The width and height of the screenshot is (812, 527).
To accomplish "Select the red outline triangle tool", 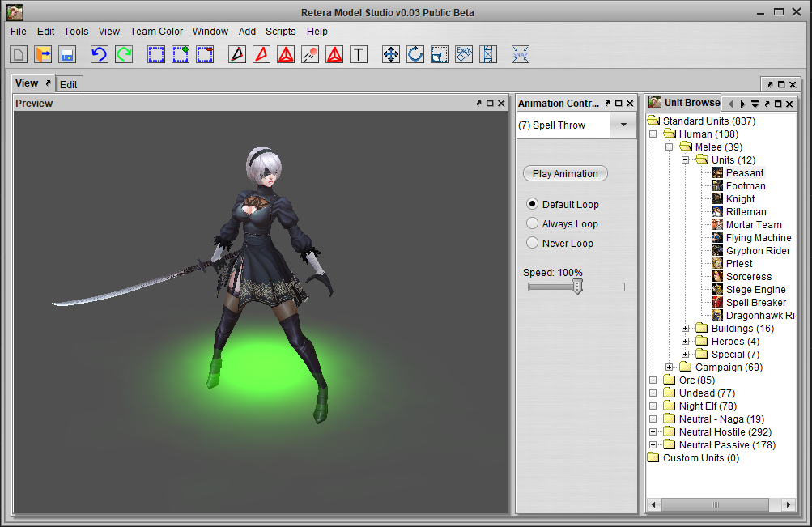I will [x=261, y=54].
